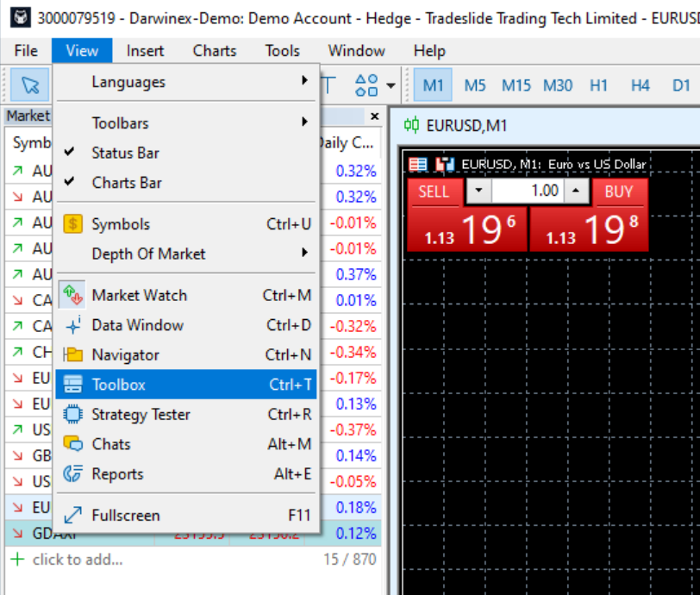The image size is (700, 595).
Task: Open the Help menu
Action: [x=429, y=51]
